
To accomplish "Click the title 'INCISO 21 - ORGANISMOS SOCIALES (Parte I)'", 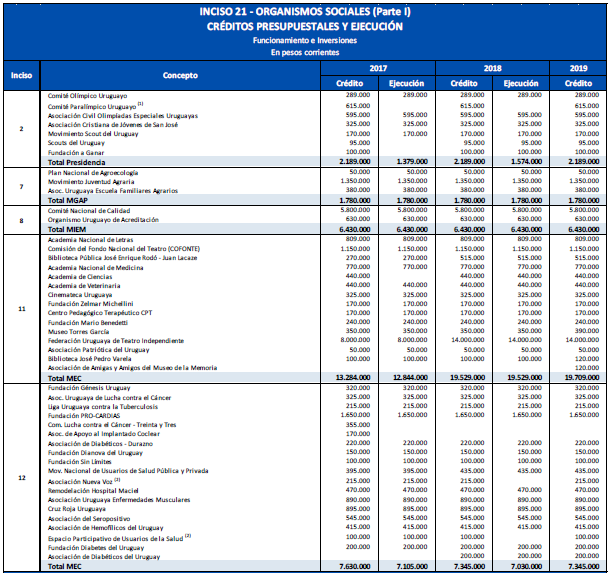I will [x=305, y=12].
